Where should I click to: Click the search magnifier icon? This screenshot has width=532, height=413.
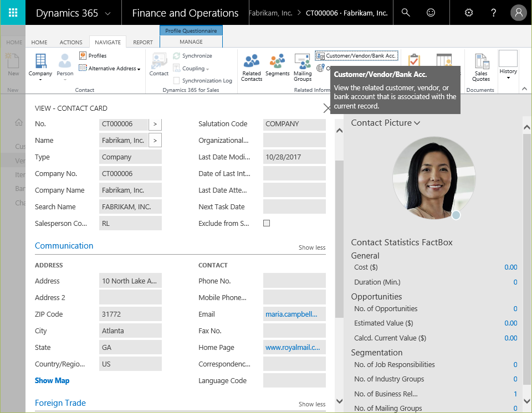(x=406, y=13)
